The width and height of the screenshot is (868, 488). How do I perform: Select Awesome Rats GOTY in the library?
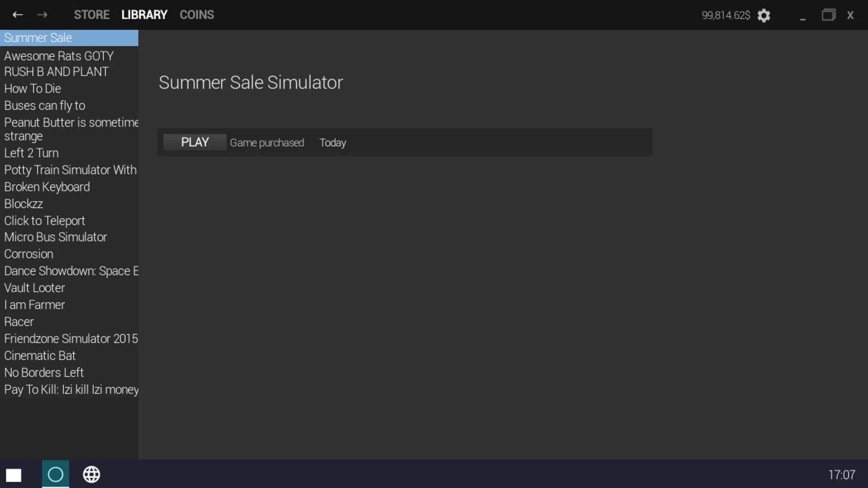click(x=58, y=56)
